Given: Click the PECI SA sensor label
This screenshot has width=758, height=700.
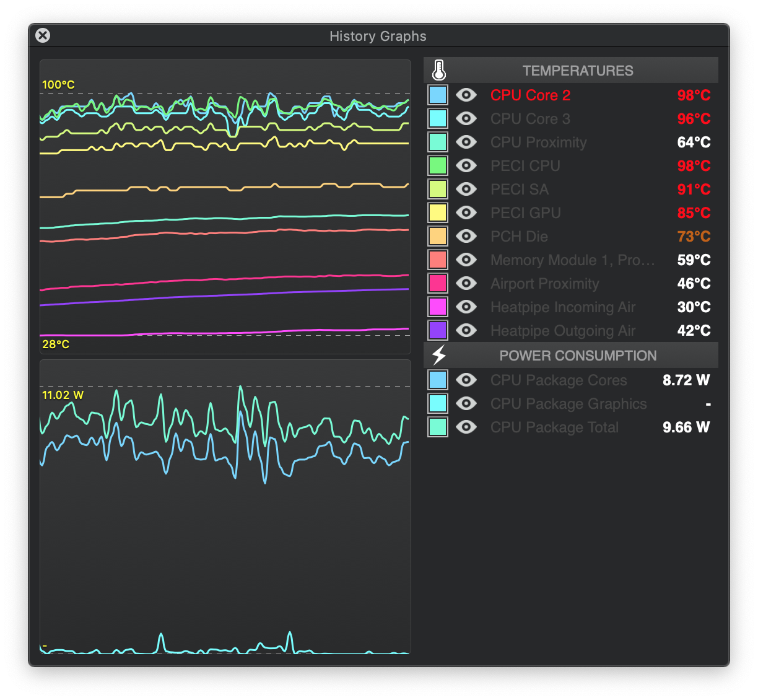Looking at the screenshot, I should pos(520,189).
